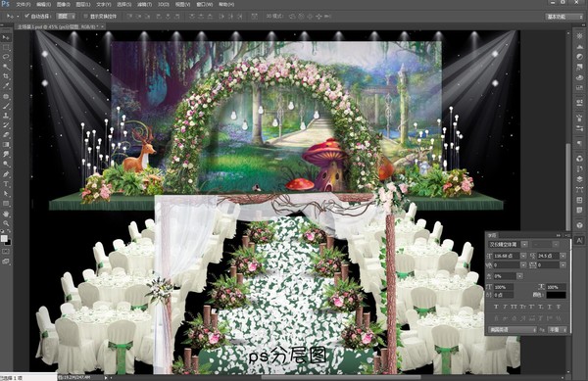Select the Path Selection tool
This screenshot has height=381, width=588.
point(6,194)
